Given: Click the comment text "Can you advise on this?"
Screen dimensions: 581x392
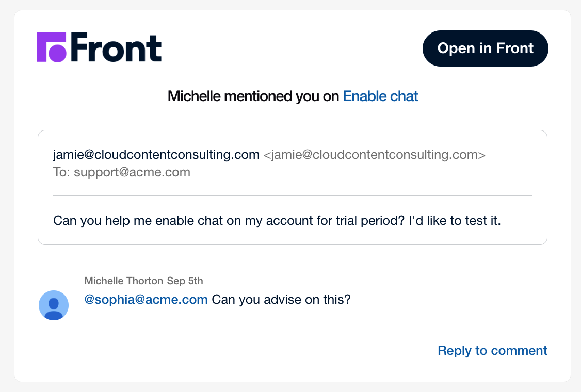Looking at the screenshot, I should tap(281, 299).
